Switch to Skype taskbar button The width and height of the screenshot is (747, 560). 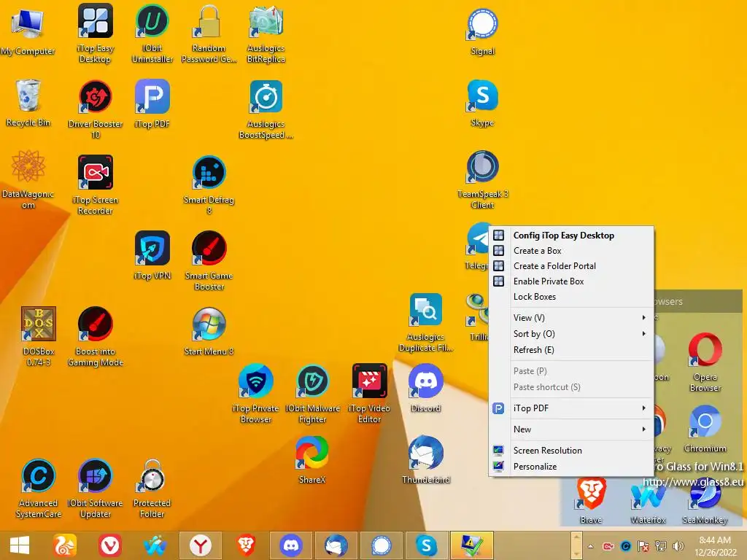pyautogui.click(x=426, y=545)
